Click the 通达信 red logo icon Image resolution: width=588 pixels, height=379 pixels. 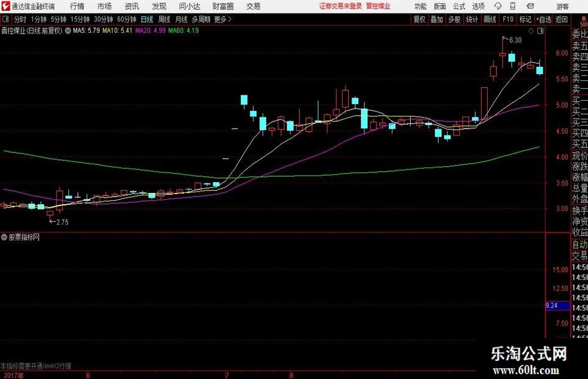pos(6,6)
